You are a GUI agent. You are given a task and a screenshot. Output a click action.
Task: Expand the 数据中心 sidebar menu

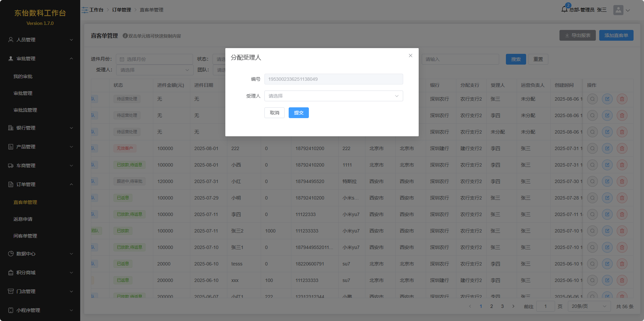coord(40,254)
